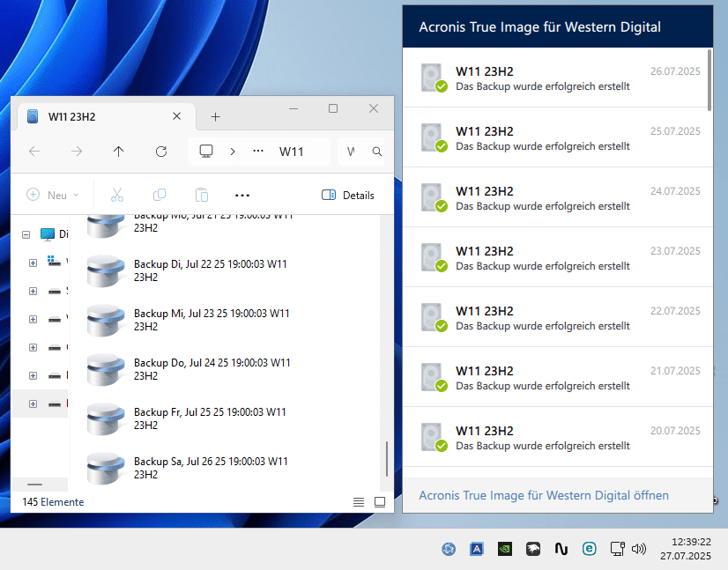Open the 23.07.2025 Acronis backup entry

(557, 257)
